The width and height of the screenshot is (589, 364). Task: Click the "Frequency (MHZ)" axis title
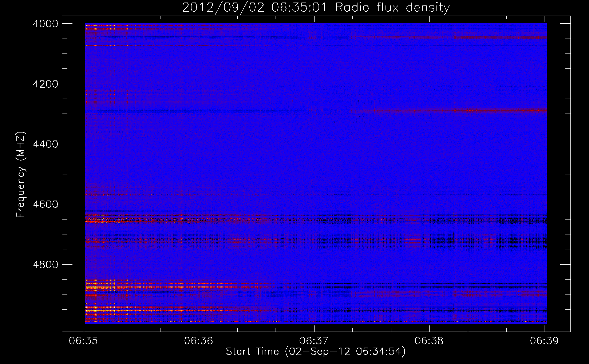tap(21, 175)
